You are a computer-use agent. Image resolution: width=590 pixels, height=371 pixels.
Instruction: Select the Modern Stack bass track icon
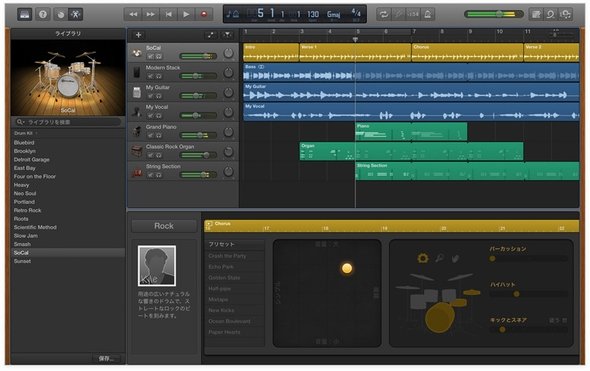pyautogui.click(x=137, y=72)
